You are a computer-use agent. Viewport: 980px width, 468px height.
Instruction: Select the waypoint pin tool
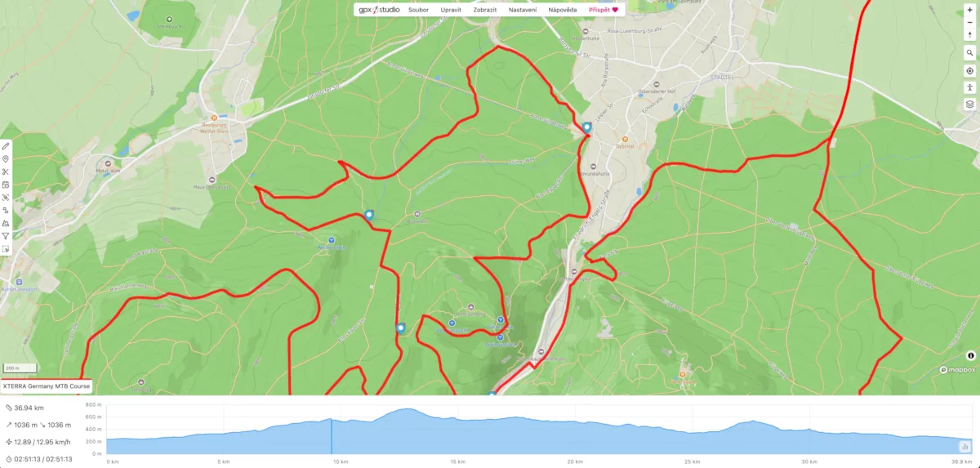(x=6, y=158)
